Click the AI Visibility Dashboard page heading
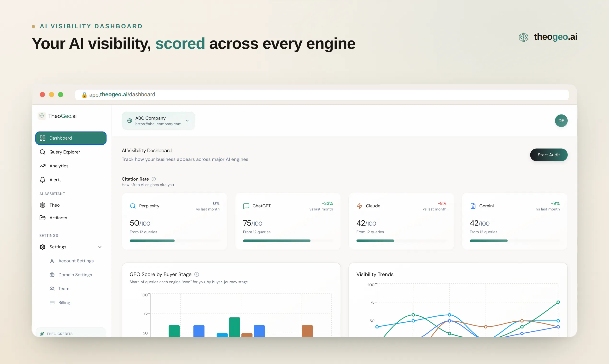 click(x=147, y=151)
